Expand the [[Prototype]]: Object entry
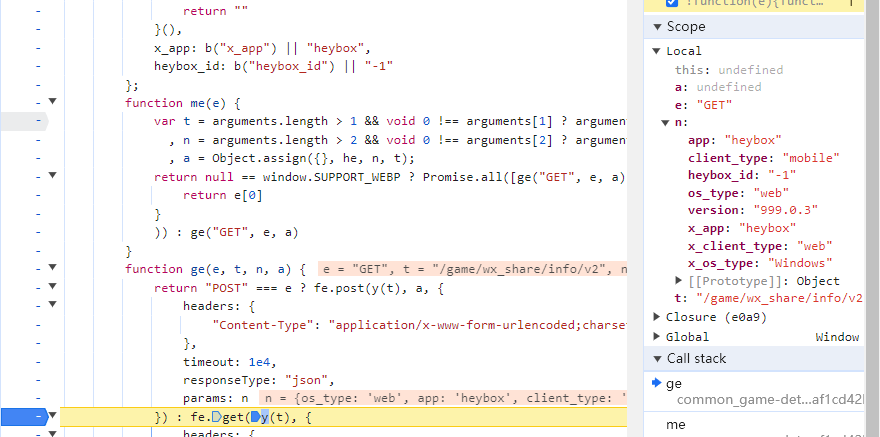 tap(679, 280)
